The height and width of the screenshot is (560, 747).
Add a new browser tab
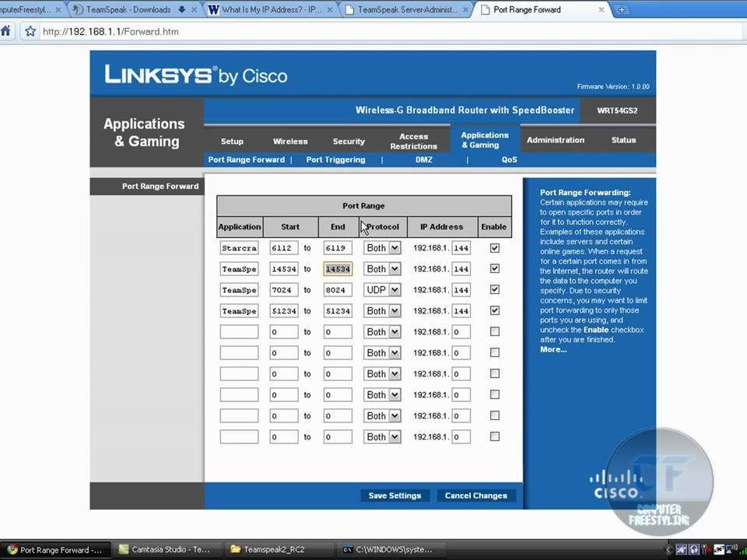point(622,9)
